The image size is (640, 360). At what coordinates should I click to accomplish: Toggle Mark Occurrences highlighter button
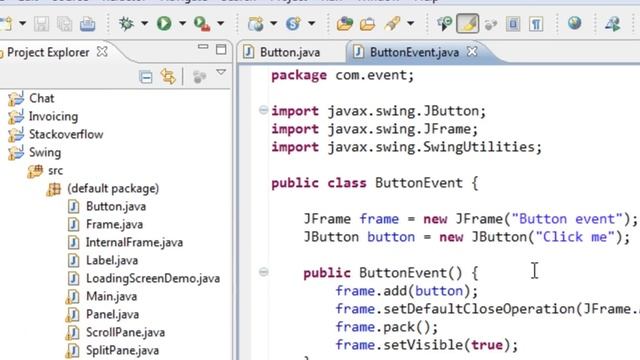click(x=467, y=23)
